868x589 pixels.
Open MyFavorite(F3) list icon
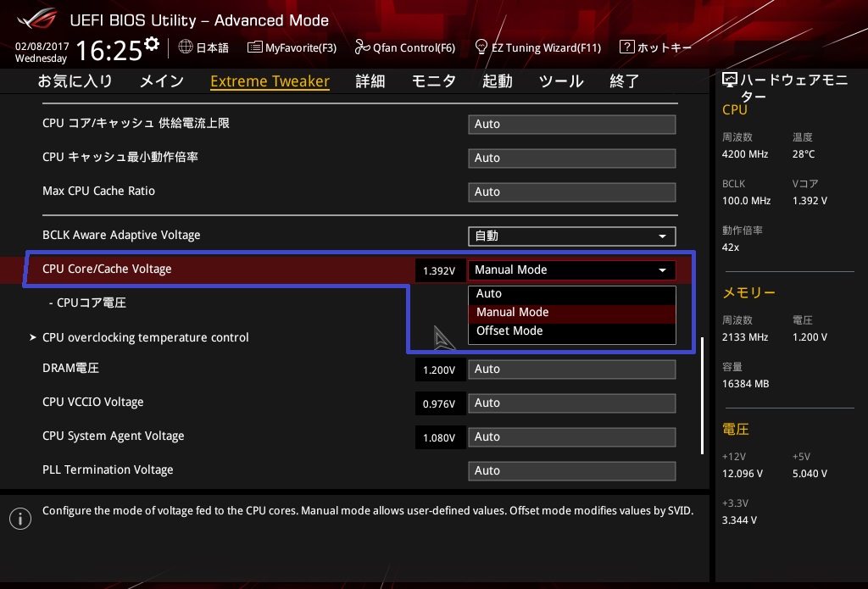point(254,47)
